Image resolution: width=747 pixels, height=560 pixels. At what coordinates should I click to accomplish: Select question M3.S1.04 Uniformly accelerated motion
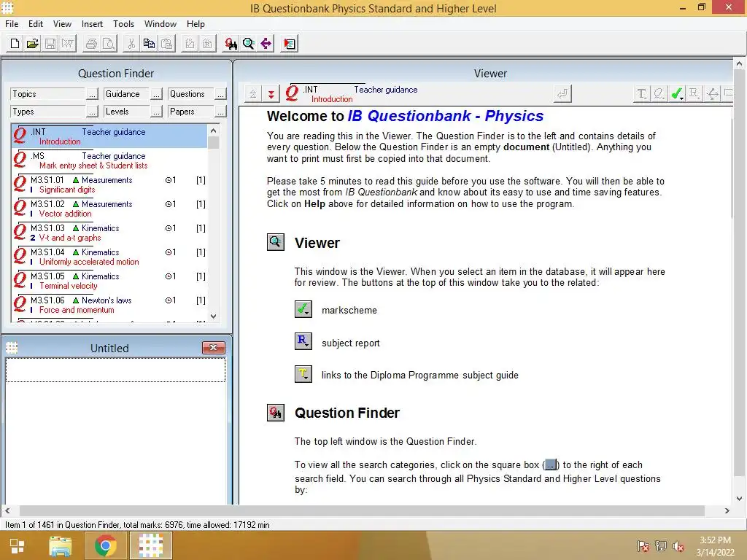click(109, 257)
